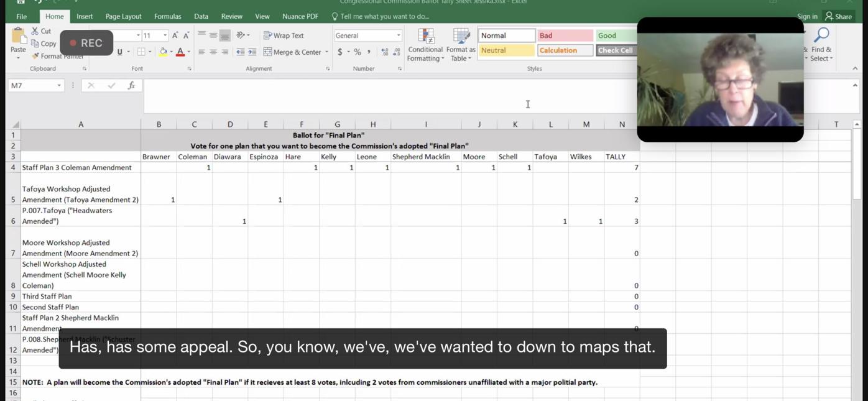Open the Name Box dropdown arrow
This screenshot has height=401, width=868.
pyautogui.click(x=59, y=86)
